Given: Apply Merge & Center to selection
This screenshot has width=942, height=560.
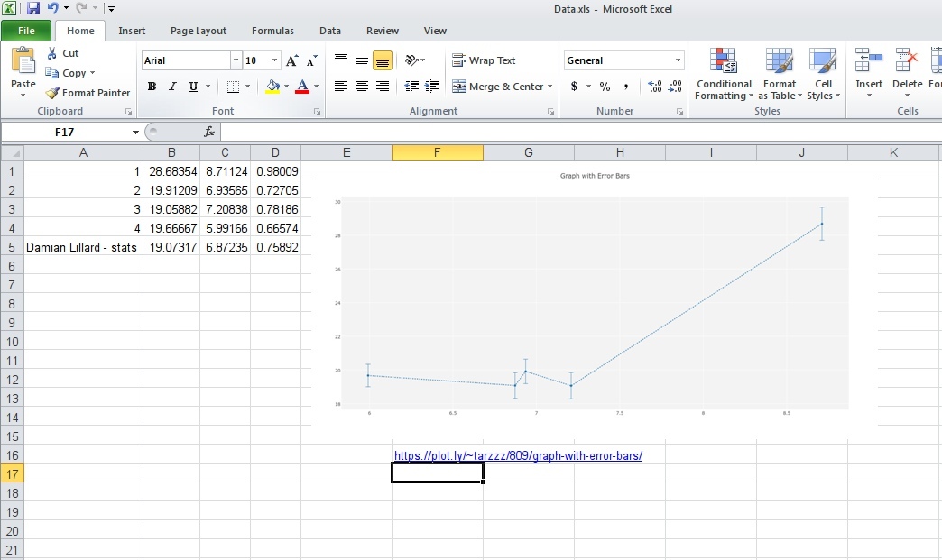Looking at the screenshot, I should tap(502, 87).
